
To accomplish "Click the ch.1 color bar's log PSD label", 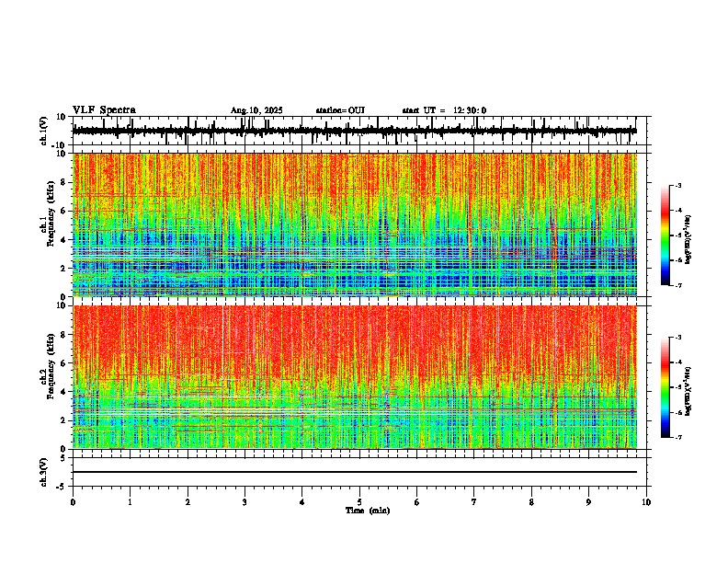I will 688,240.
